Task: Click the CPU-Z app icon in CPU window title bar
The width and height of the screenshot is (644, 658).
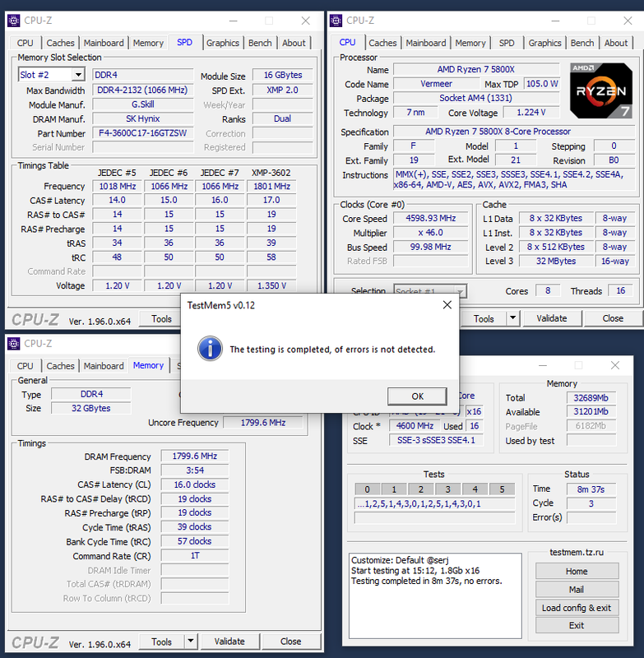Action: click(336, 21)
